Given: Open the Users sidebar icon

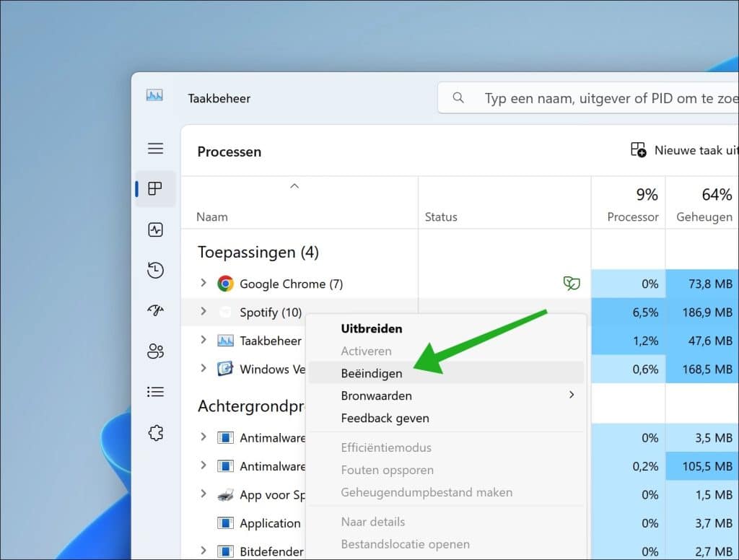Looking at the screenshot, I should point(156,351).
